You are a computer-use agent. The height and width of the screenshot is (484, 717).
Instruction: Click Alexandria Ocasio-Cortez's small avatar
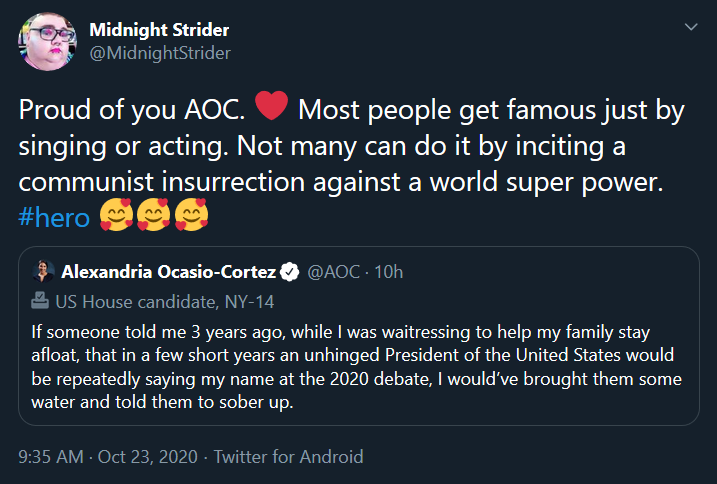[x=43, y=271]
